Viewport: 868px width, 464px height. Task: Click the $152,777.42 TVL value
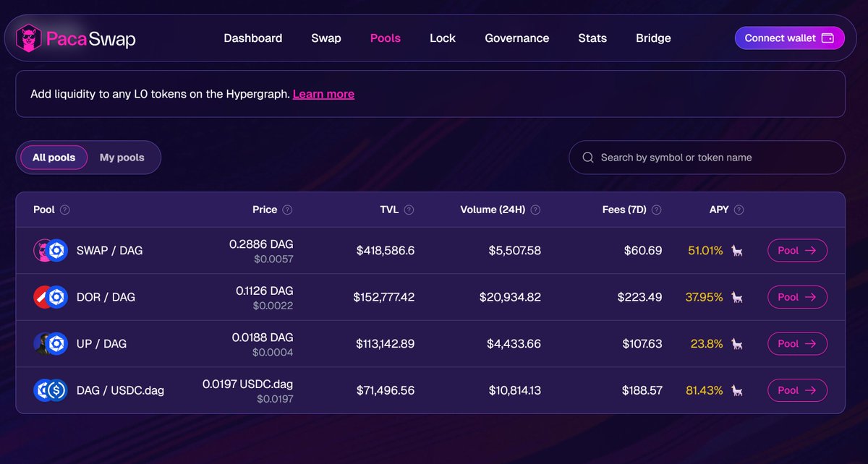pos(384,297)
